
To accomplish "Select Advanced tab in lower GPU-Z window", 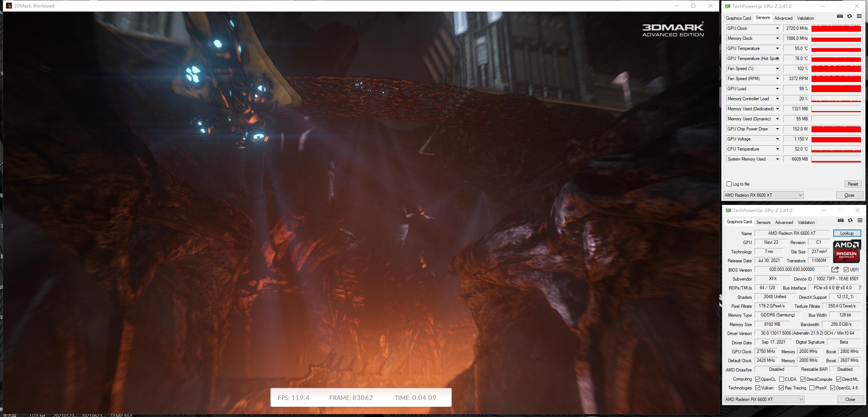I will [x=784, y=222].
